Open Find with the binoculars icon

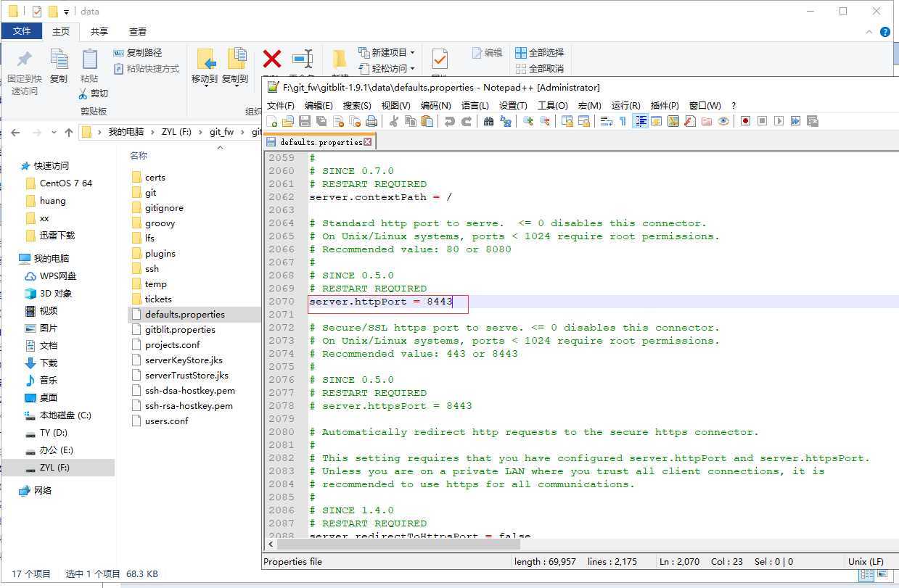[x=489, y=121]
